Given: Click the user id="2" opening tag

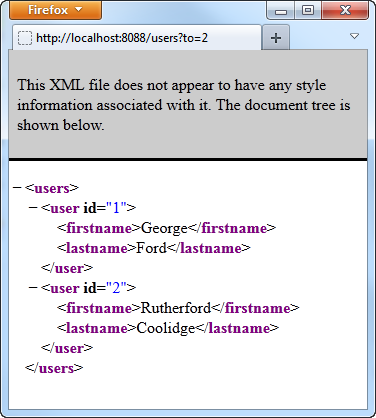Looking at the screenshot, I should tap(88, 288).
